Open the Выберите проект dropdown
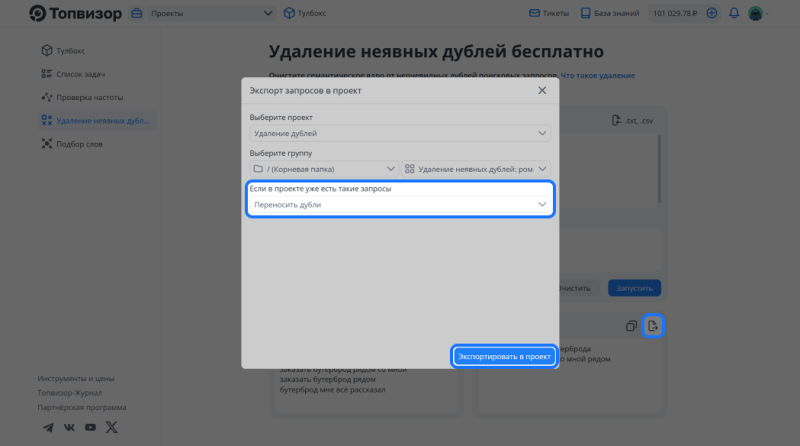 [400, 133]
